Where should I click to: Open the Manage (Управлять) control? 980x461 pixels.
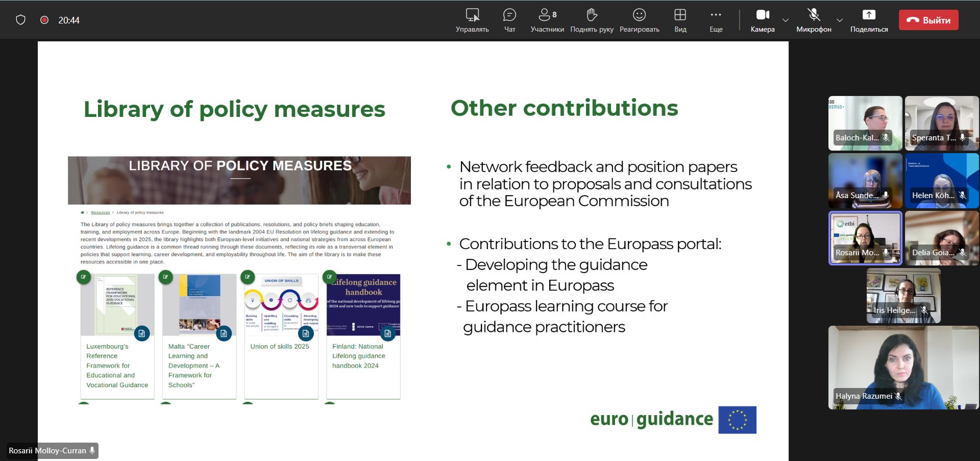point(472,20)
